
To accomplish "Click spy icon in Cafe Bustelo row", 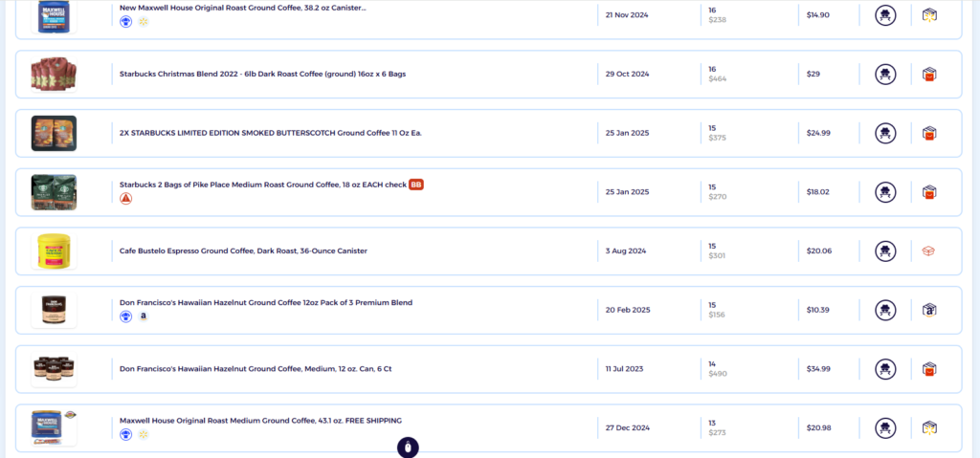I will point(885,251).
